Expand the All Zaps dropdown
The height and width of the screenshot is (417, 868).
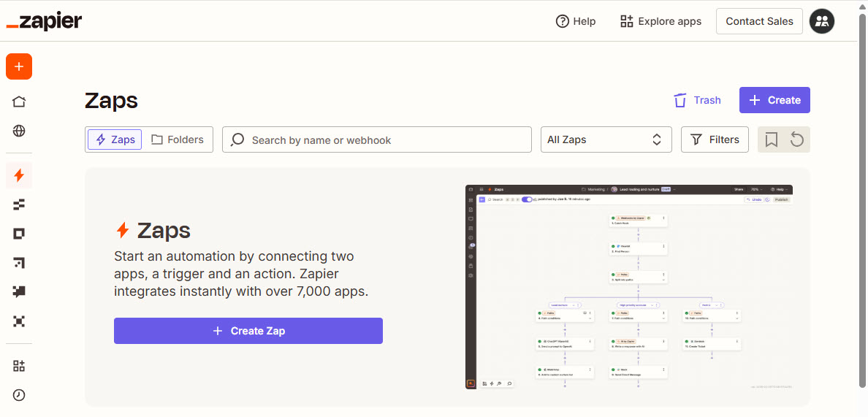[606, 139]
